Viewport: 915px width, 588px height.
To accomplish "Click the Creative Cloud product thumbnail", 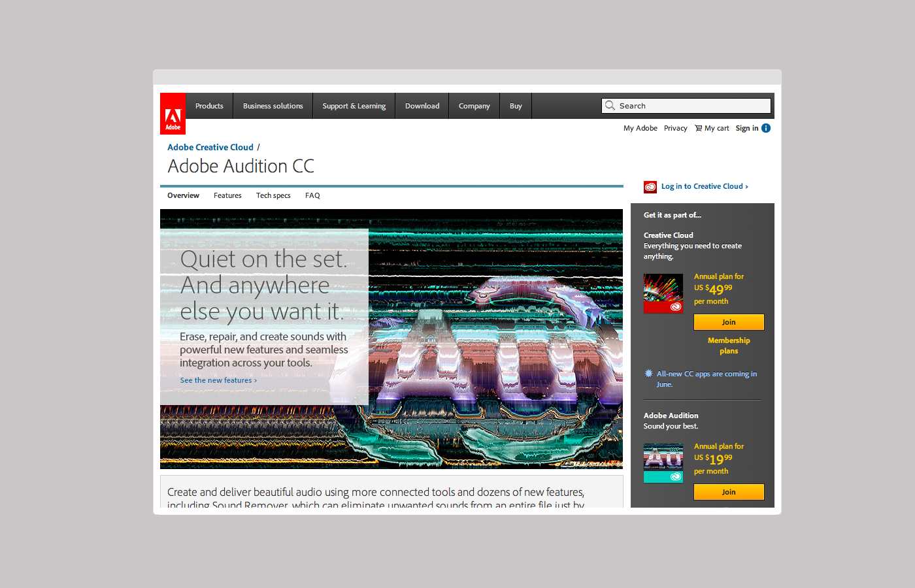I will (663, 293).
